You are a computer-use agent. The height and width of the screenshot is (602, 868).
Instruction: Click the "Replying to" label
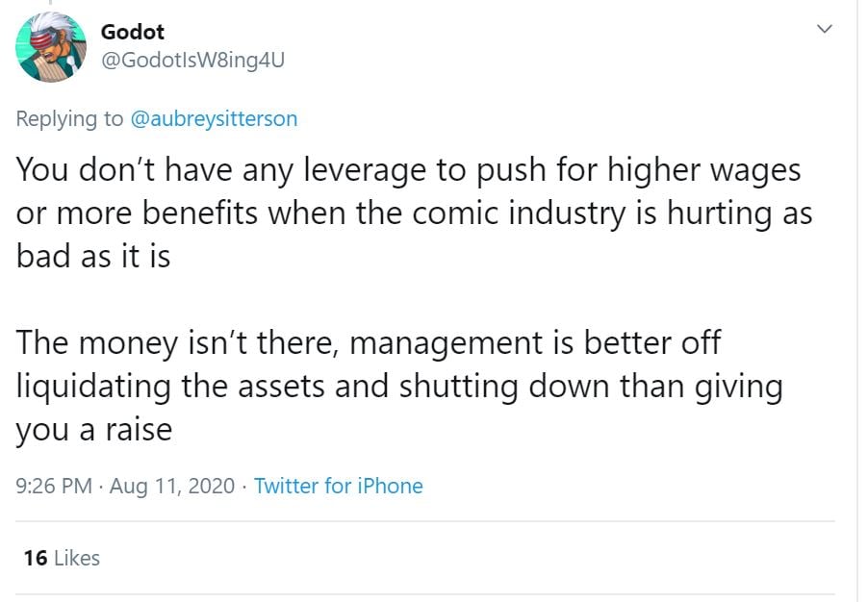tap(70, 119)
